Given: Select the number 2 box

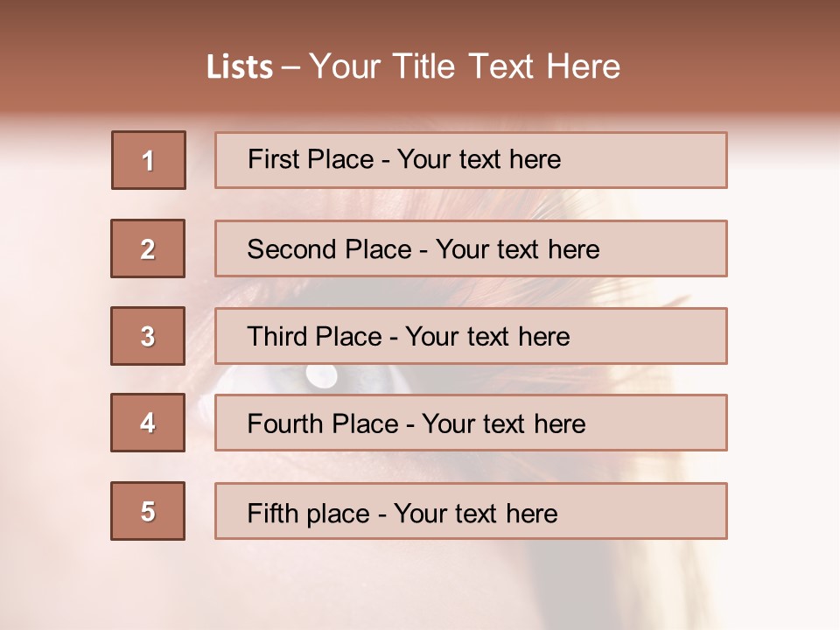Looking at the screenshot, I should (x=148, y=248).
